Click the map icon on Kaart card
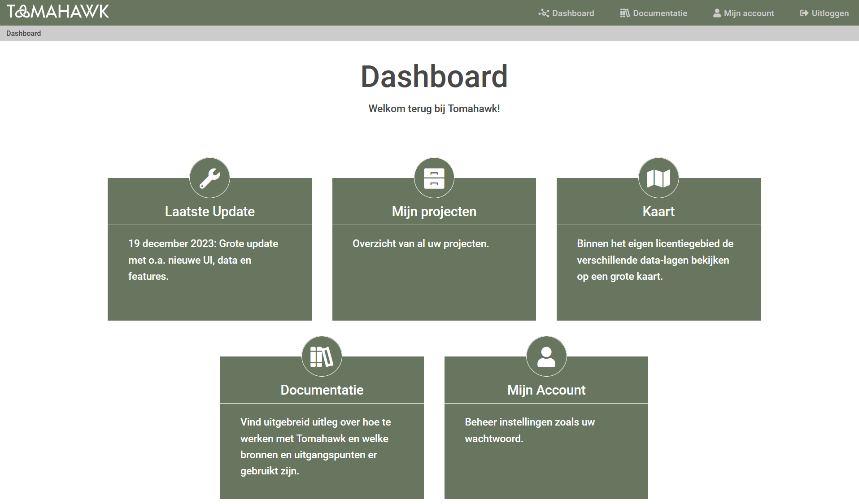This screenshot has height=504, width=859. tap(658, 178)
